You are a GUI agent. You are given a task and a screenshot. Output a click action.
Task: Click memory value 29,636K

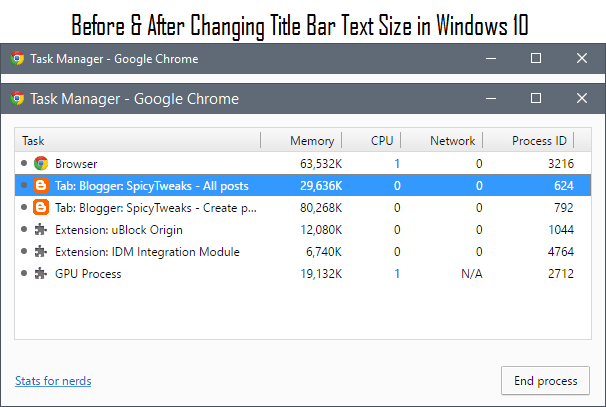pyautogui.click(x=321, y=186)
